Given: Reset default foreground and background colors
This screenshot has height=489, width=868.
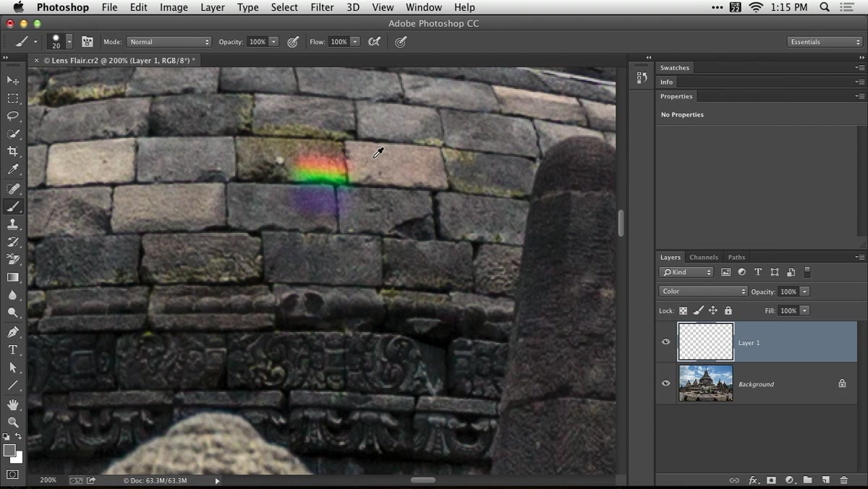Looking at the screenshot, I should click(7, 437).
